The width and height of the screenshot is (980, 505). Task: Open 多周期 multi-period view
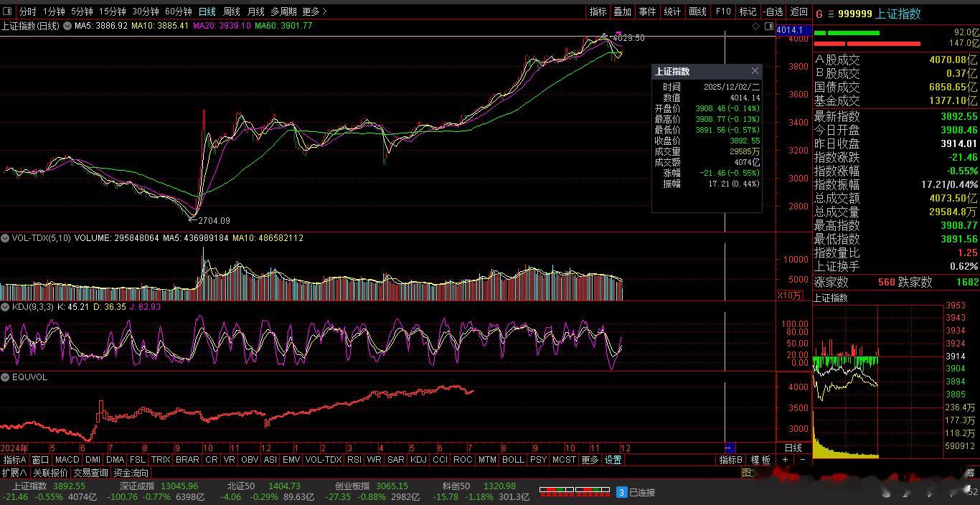pos(283,11)
